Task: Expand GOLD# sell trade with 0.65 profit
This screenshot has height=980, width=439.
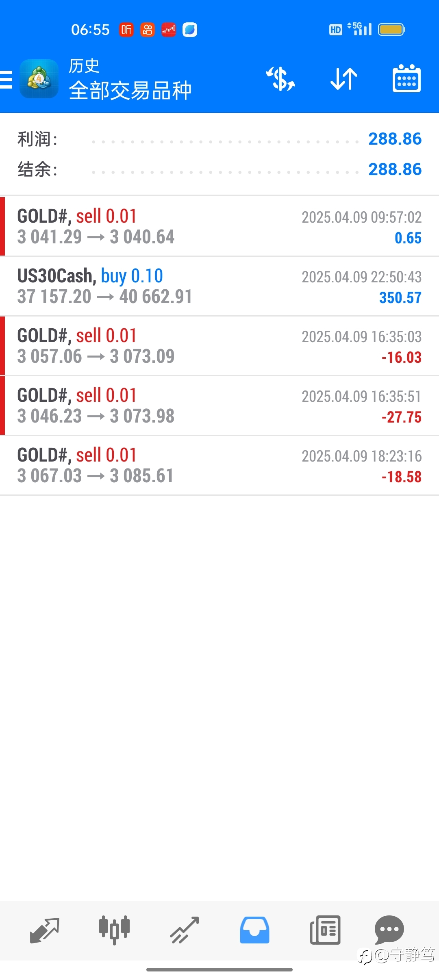Action: (x=219, y=226)
